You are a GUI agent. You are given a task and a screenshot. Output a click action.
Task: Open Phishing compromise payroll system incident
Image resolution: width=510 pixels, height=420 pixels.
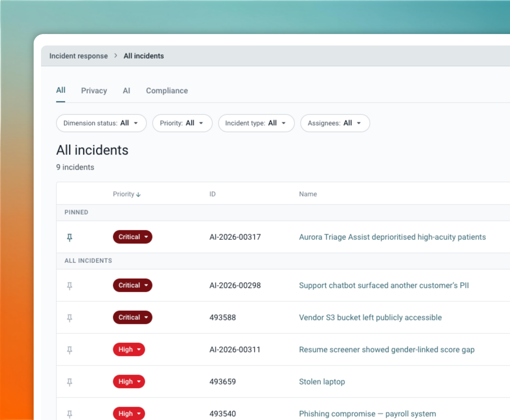[x=367, y=414]
